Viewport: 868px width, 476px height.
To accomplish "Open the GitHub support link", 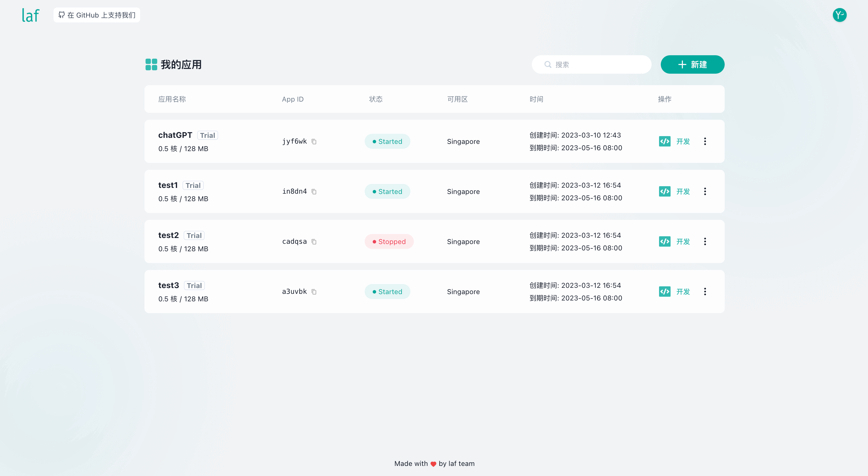I will pyautogui.click(x=97, y=15).
